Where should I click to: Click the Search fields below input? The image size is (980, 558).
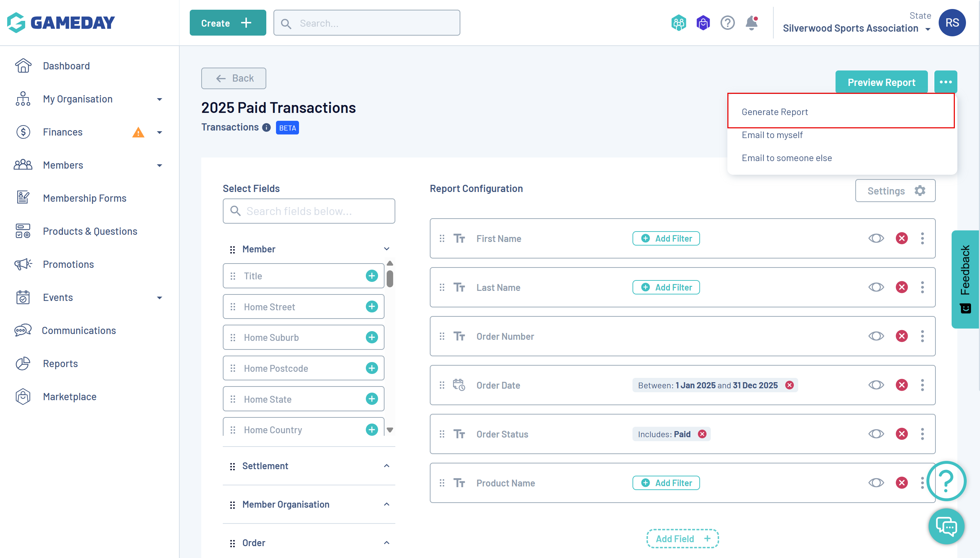pos(309,211)
